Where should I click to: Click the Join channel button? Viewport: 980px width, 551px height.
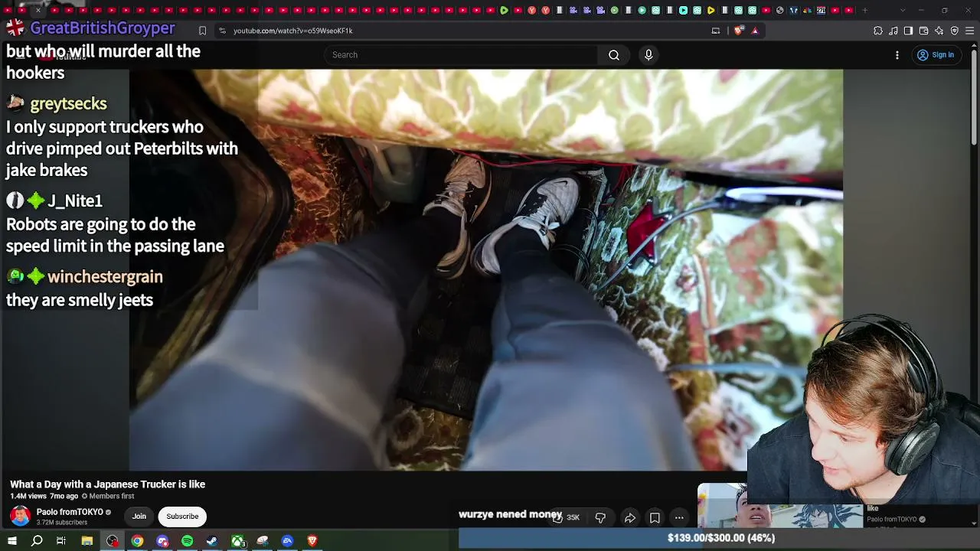[x=139, y=517]
